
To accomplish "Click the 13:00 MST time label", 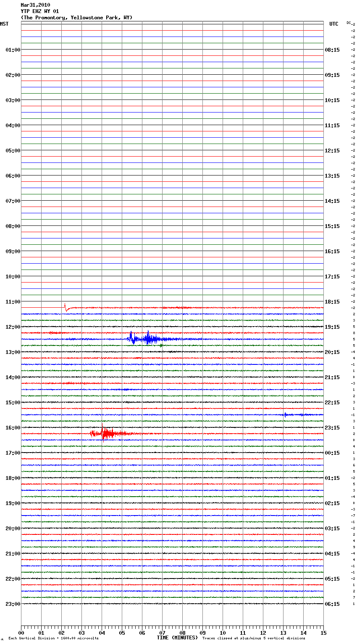I will coord(13,352).
